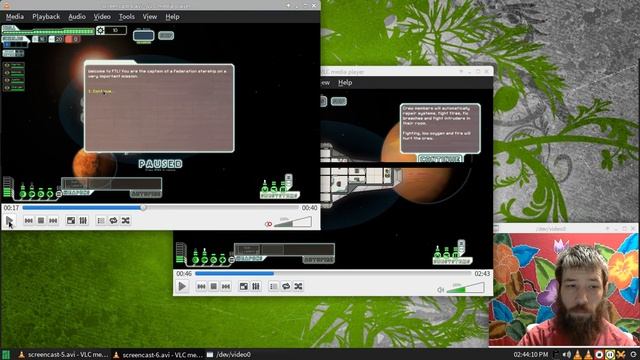Image resolution: width=640 pixels, height=360 pixels.
Task: Open extended settings in screencast-6 VLC window
Action: [256, 287]
